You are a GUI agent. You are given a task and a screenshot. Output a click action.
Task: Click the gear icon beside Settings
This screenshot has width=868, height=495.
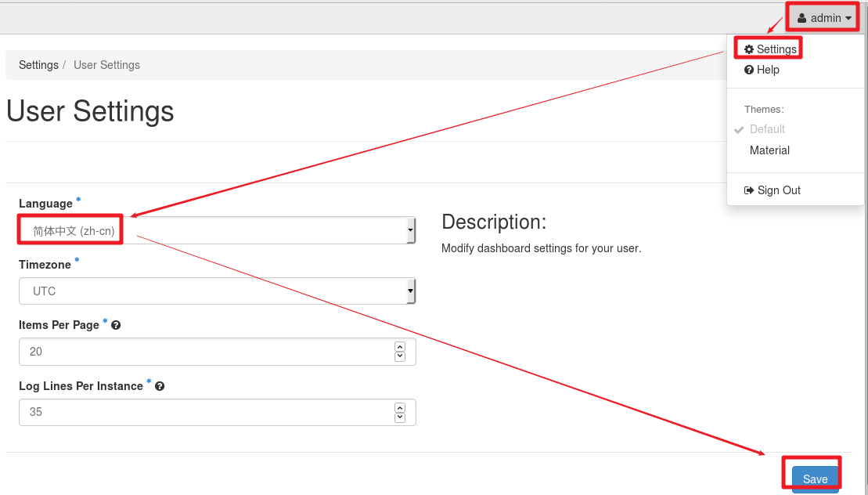point(749,49)
